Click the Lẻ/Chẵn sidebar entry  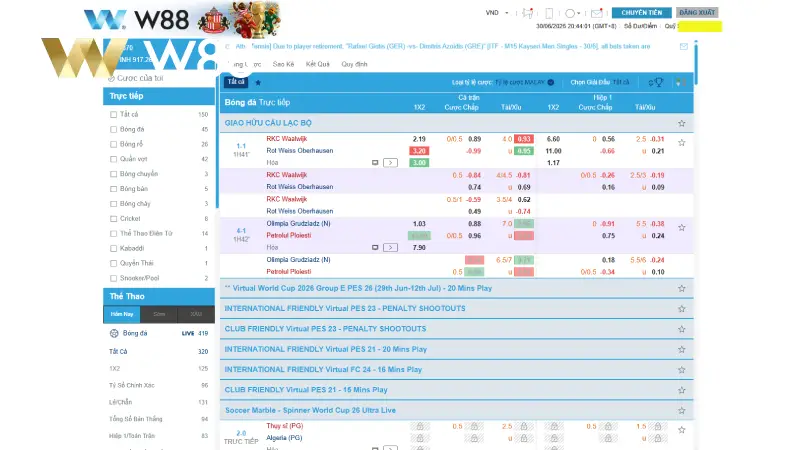click(x=120, y=402)
